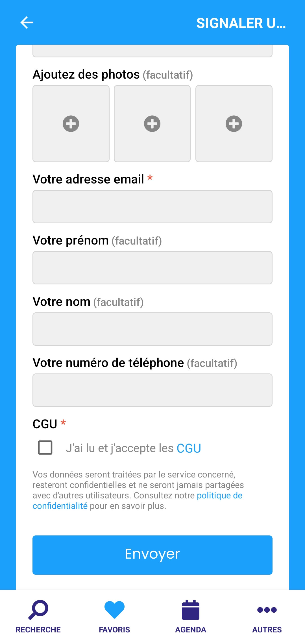Focus the email address field

tap(152, 207)
